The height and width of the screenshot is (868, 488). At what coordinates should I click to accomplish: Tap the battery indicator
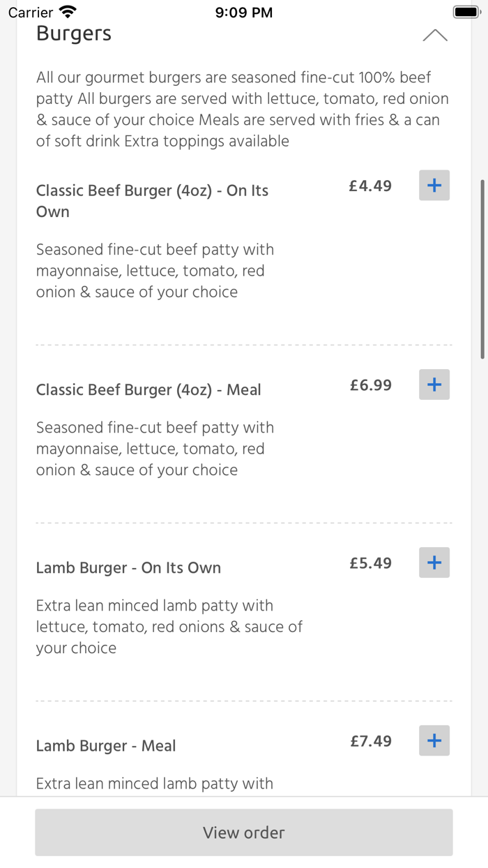pos(466,11)
